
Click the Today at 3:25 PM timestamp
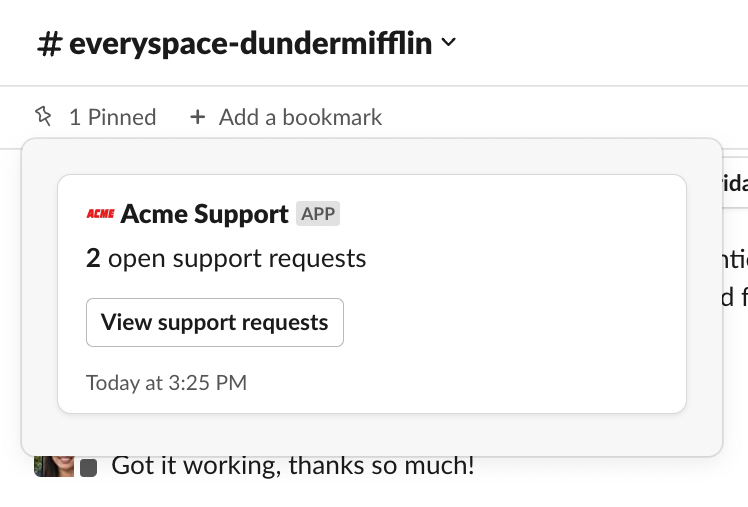[x=166, y=382]
